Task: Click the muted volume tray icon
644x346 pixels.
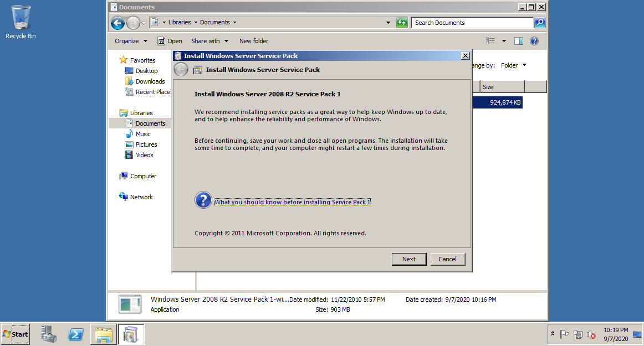Action: click(591, 334)
